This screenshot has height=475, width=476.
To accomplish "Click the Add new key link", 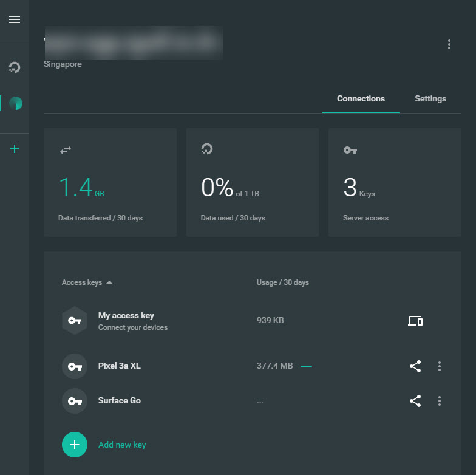I will [122, 445].
